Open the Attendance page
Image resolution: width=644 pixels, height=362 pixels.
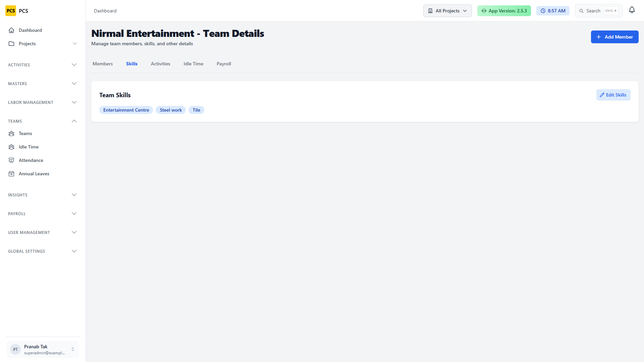point(43,160)
